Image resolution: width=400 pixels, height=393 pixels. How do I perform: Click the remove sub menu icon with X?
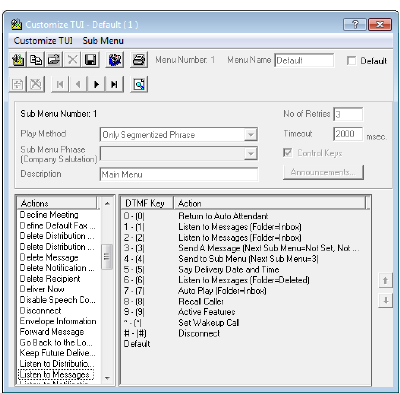click(36, 84)
